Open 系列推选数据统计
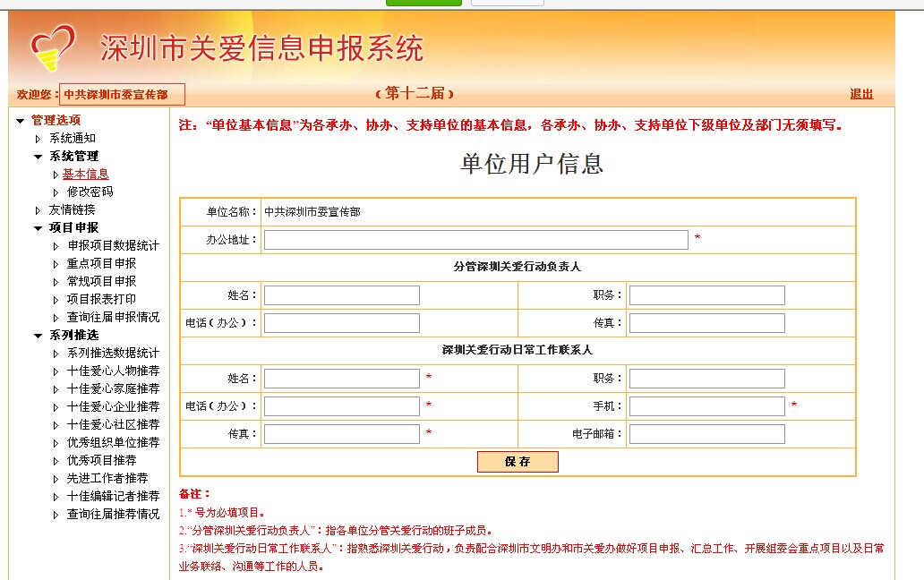 pos(113,353)
